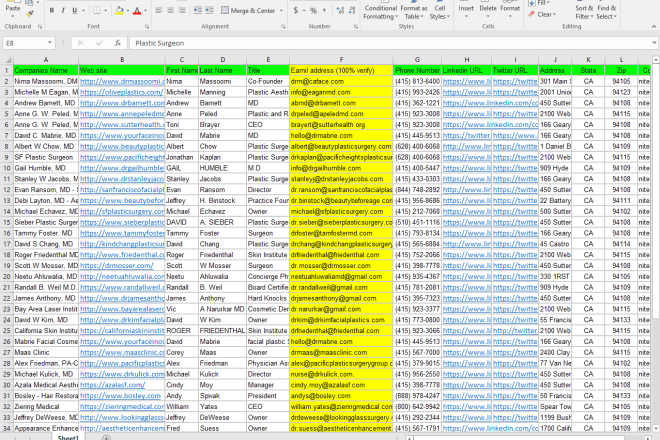The height and width of the screenshot is (440, 660).
Task: Apply Percent style
Action: [x=313, y=11]
